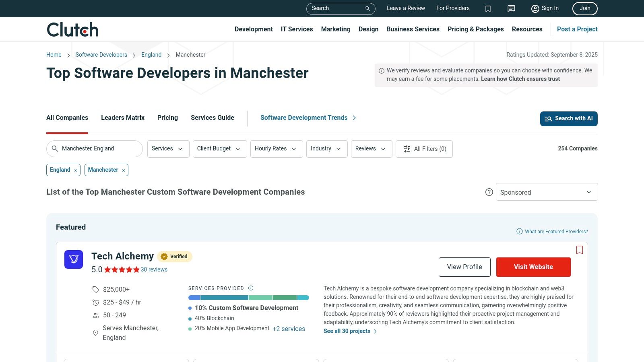Click the Services Provided info icon
Image resolution: width=644 pixels, height=362 pixels.
click(251, 288)
